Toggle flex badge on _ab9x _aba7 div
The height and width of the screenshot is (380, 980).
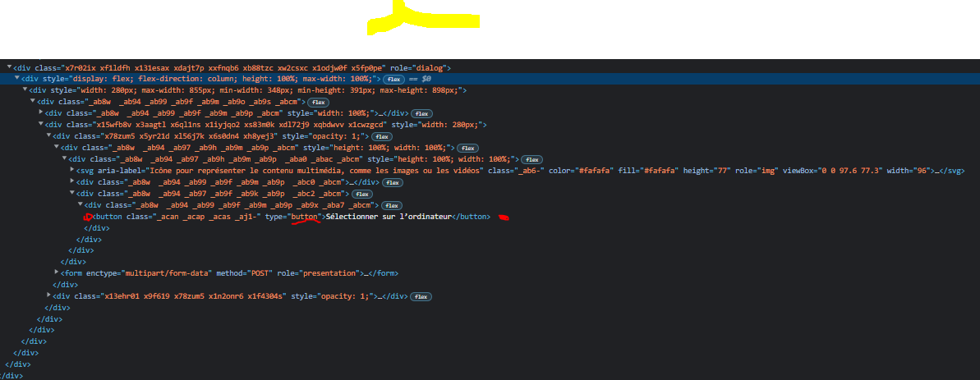(392, 205)
